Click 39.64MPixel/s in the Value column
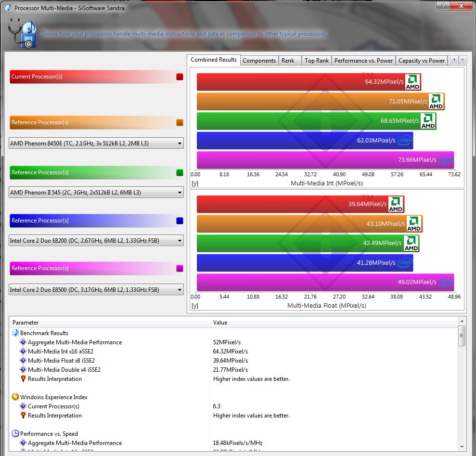This screenshot has height=456, width=476. coord(231,360)
